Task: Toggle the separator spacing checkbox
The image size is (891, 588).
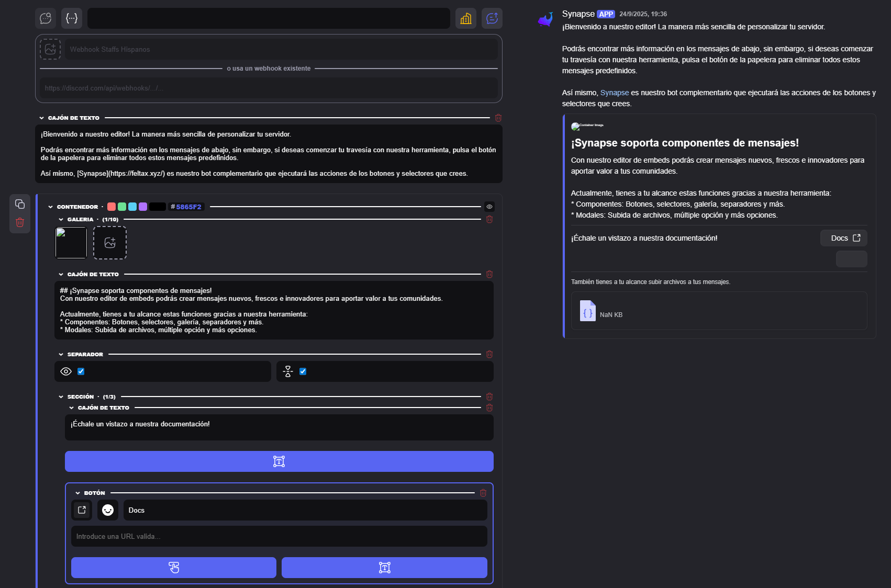Action: 303,371
